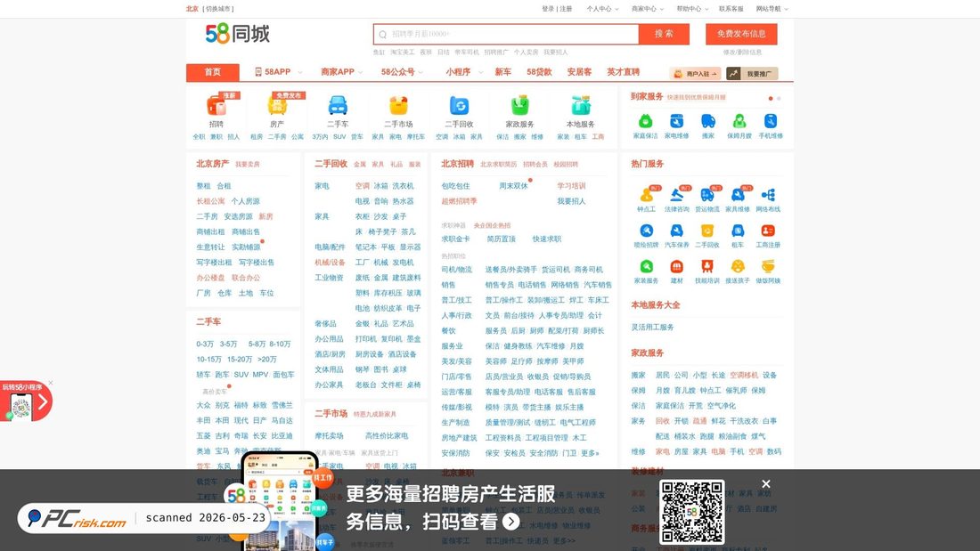This screenshot has width=980, height=551.
Task: Click the banner arrow next to 扫码查看
Action: [x=511, y=521]
